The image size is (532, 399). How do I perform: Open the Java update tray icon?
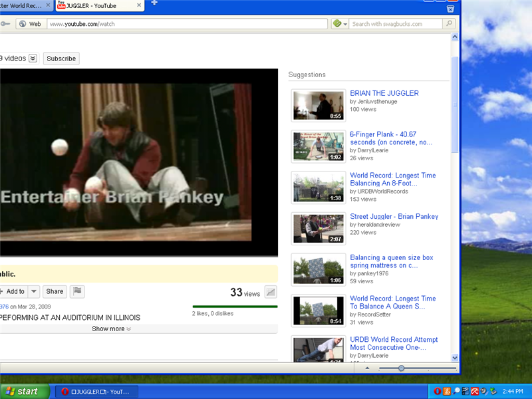point(447,391)
